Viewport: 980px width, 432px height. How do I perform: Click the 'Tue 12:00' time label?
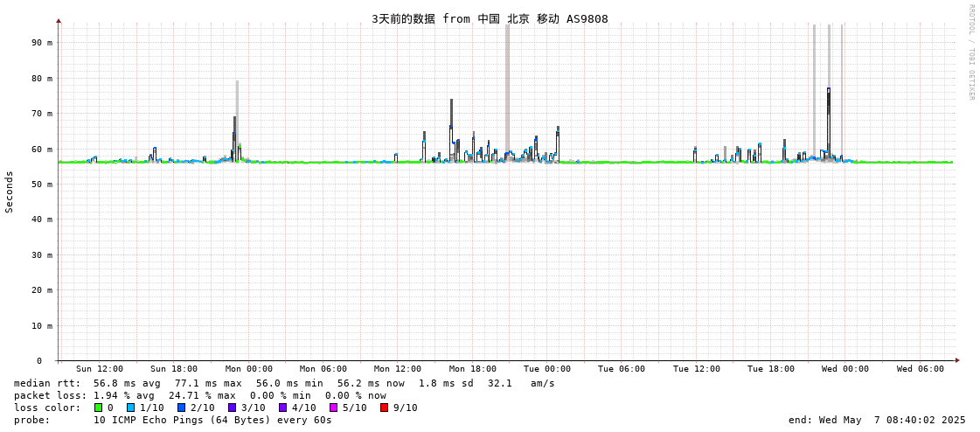[696, 369]
